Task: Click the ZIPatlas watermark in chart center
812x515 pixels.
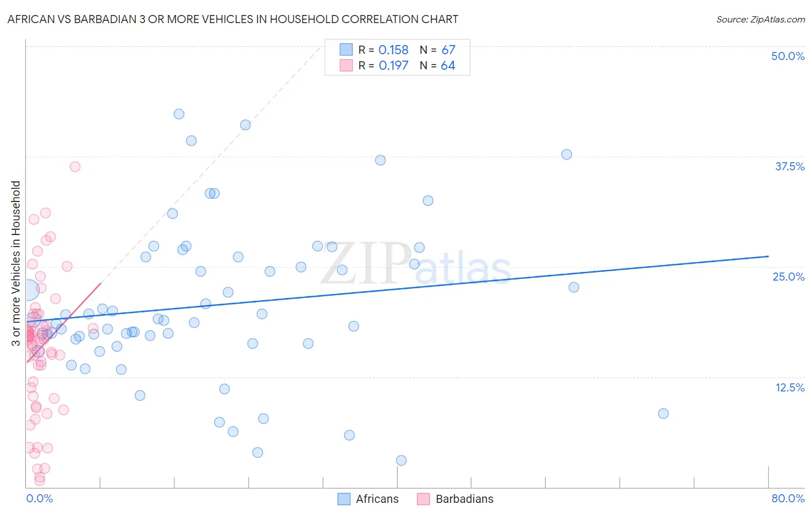Action: pyautogui.click(x=416, y=264)
